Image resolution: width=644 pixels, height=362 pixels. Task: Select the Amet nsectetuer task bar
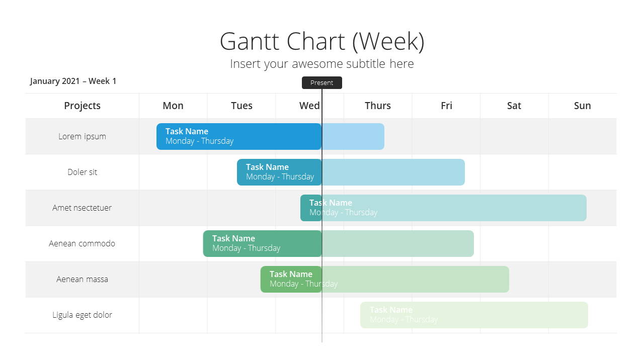coord(443,208)
